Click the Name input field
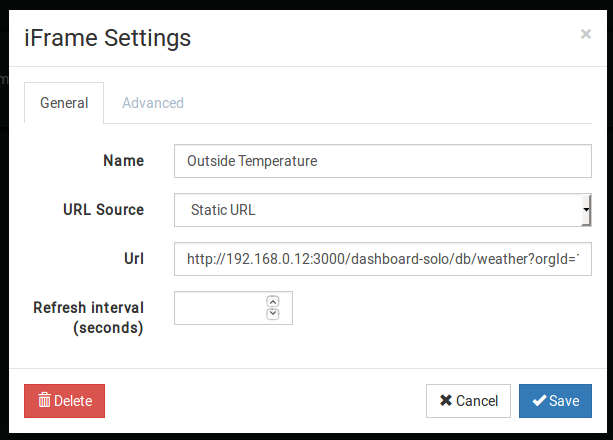The image size is (613, 440). (382, 160)
